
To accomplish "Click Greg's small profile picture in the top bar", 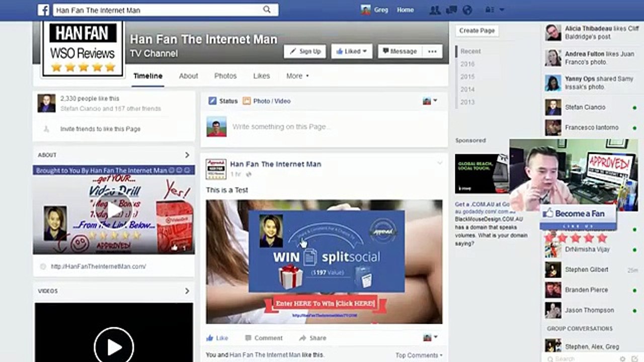I will [366, 10].
